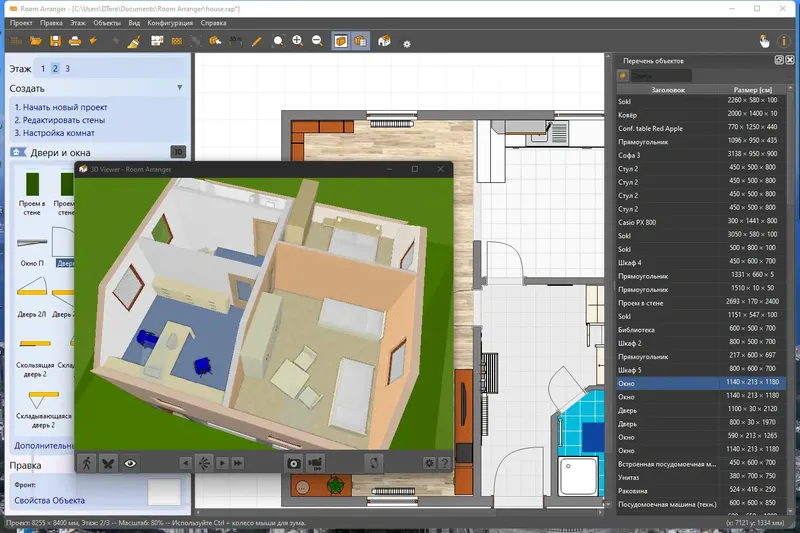Select the 'Софа 3' list row
Screen dimensions: 800x533
pos(701,155)
